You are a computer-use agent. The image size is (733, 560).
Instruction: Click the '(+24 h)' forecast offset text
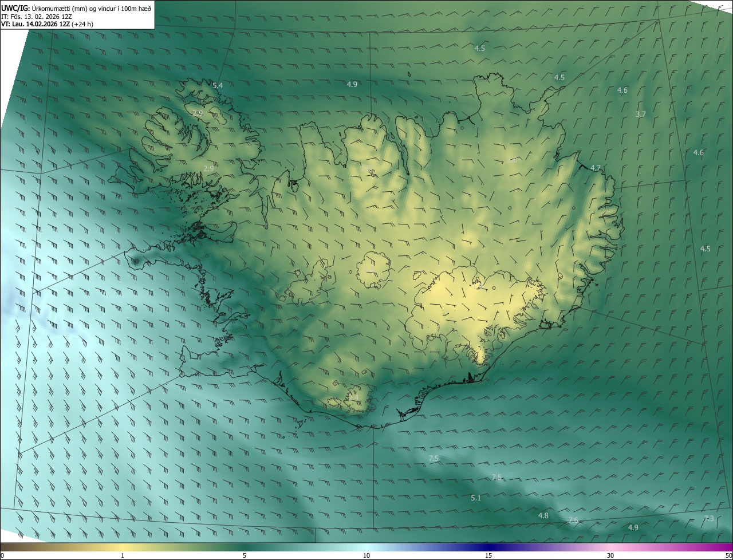click(x=82, y=24)
